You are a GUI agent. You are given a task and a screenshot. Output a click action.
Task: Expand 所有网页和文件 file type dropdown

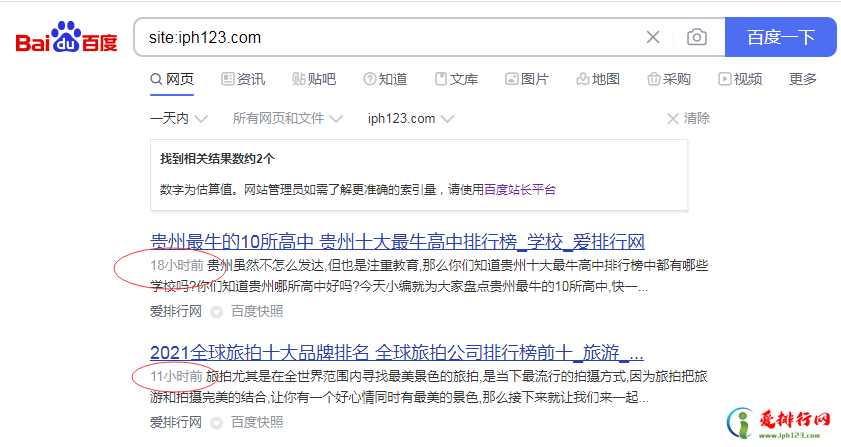pos(288,118)
